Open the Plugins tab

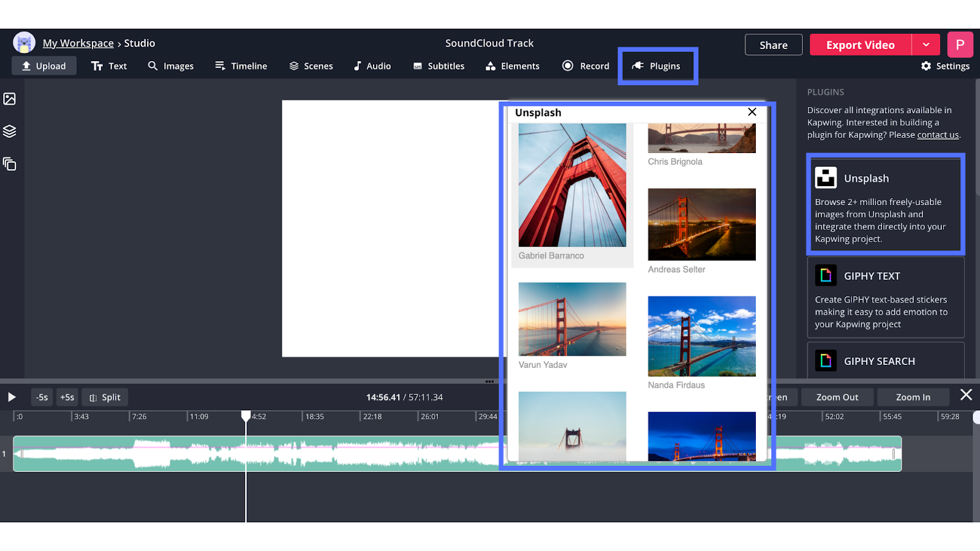(x=657, y=66)
